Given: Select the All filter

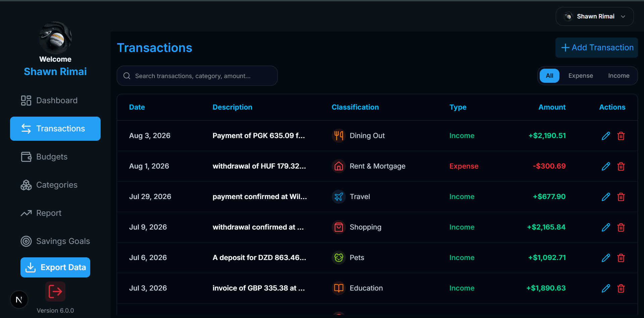Looking at the screenshot, I should (549, 76).
